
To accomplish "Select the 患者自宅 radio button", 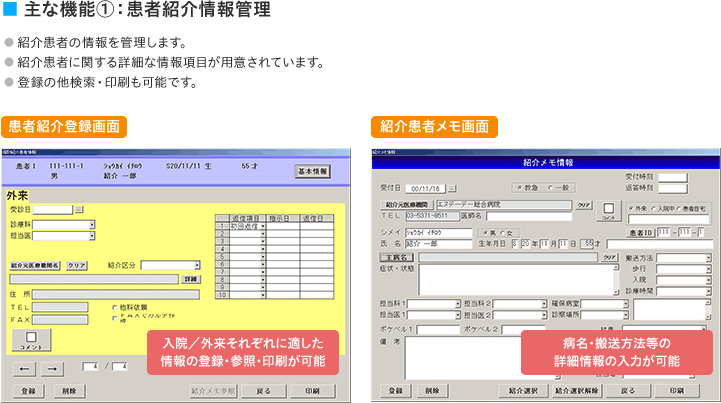I will (678, 209).
